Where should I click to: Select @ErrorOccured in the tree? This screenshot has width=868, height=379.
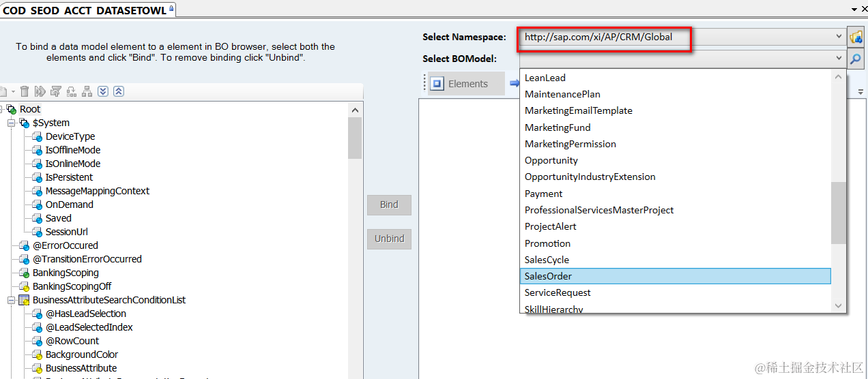[66, 245]
